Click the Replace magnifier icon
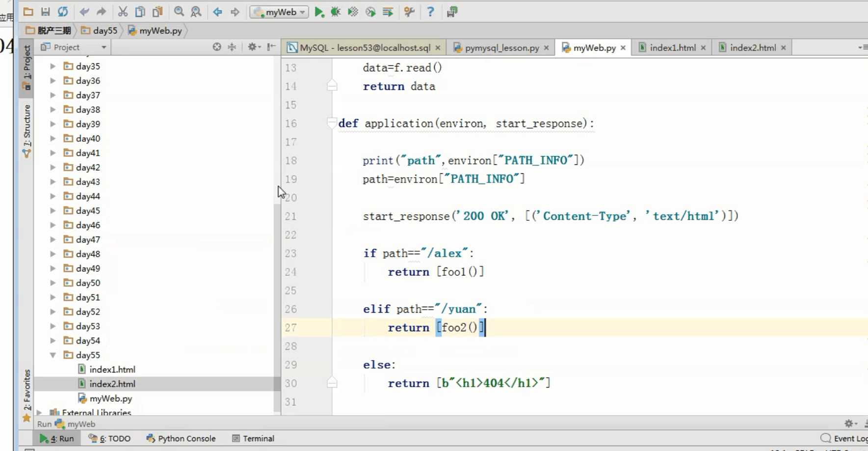This screenshot has height=451, width=868. point(196,12)
